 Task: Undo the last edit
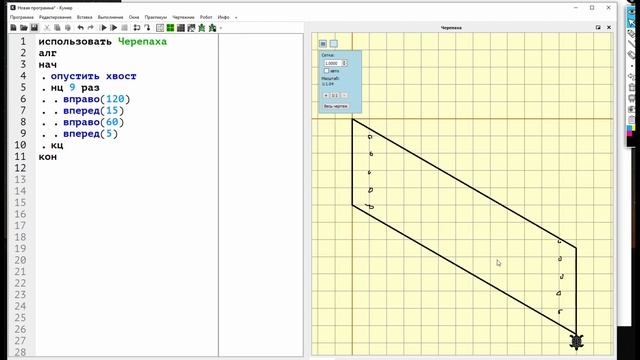80,28
